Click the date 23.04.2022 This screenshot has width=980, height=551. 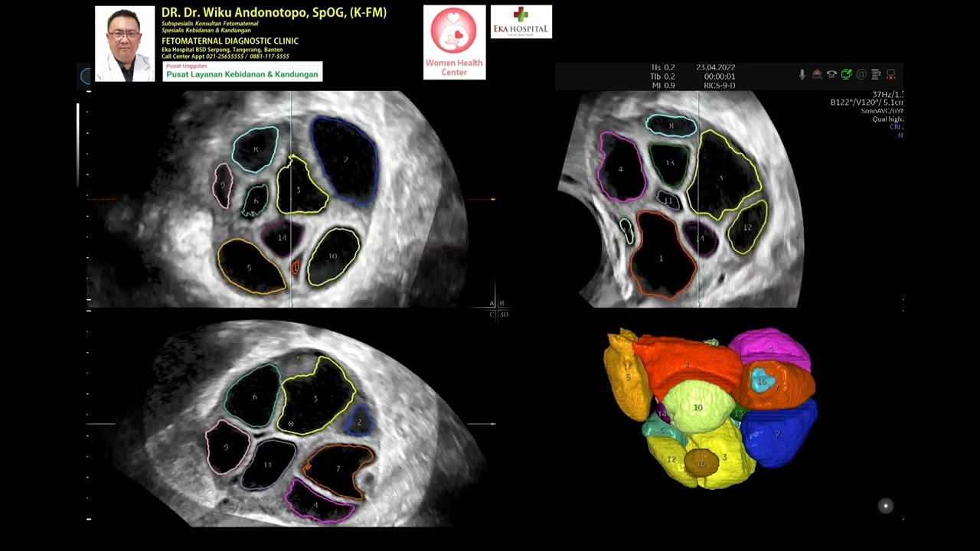716,67
